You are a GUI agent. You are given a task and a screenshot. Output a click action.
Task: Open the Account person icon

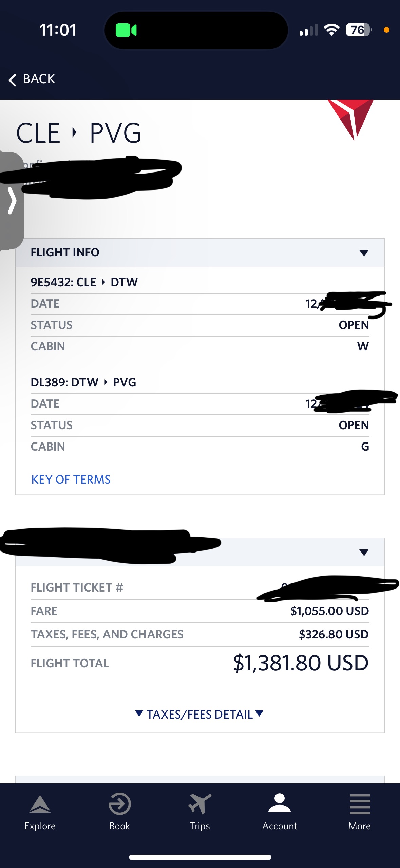tap(279, 803)
